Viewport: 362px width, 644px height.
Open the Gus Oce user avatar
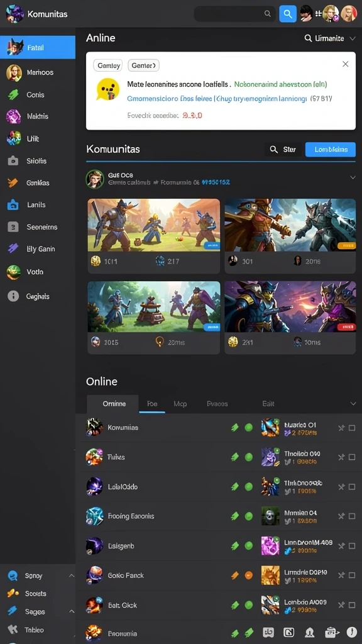pyautogui.click(x=94, y=179)
